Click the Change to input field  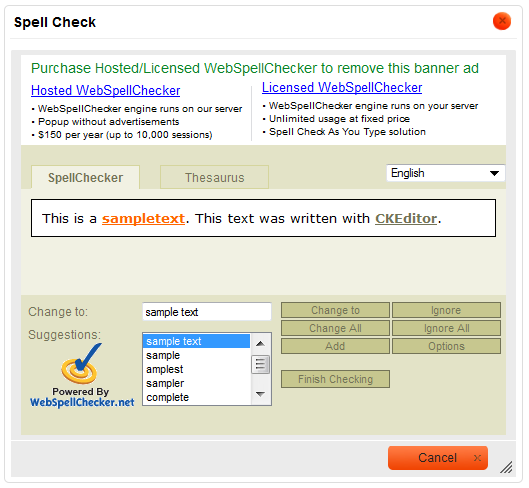207,311
